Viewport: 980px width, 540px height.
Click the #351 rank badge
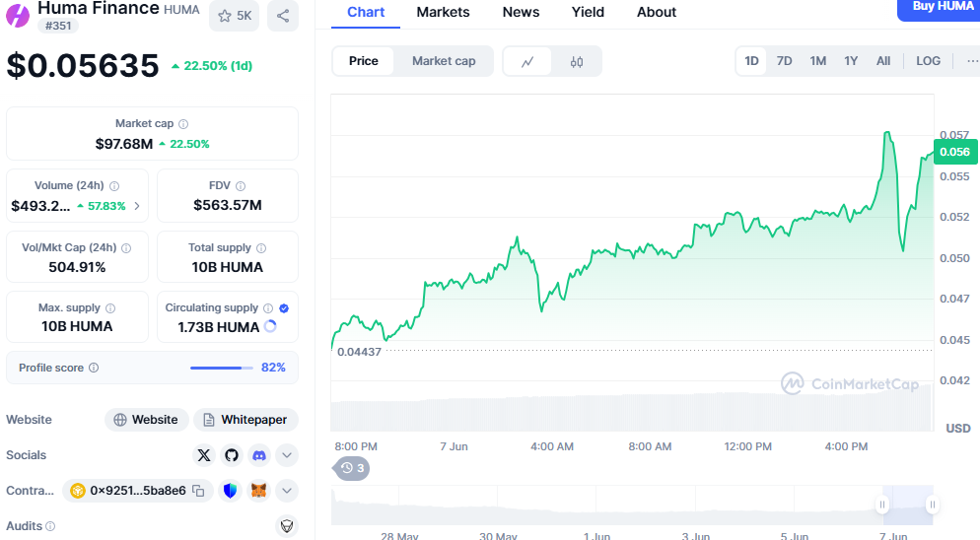(x=58, y=26)
